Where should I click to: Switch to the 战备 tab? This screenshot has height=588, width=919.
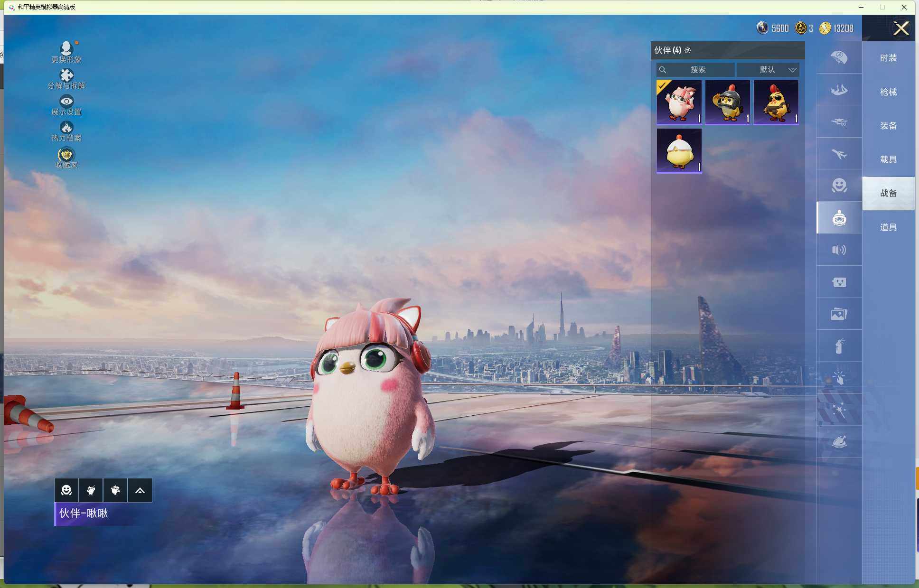[889, 193]
